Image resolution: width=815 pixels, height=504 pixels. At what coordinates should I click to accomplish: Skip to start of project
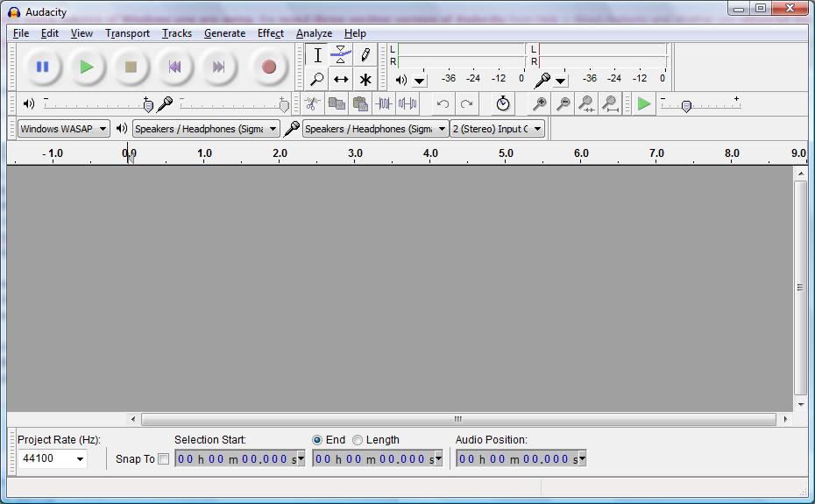click(174, 67)
